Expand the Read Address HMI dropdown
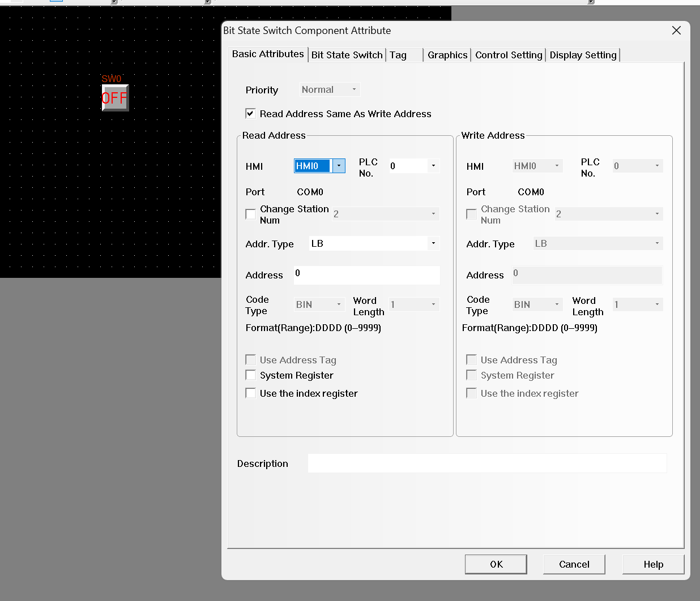 click(339, 166)
